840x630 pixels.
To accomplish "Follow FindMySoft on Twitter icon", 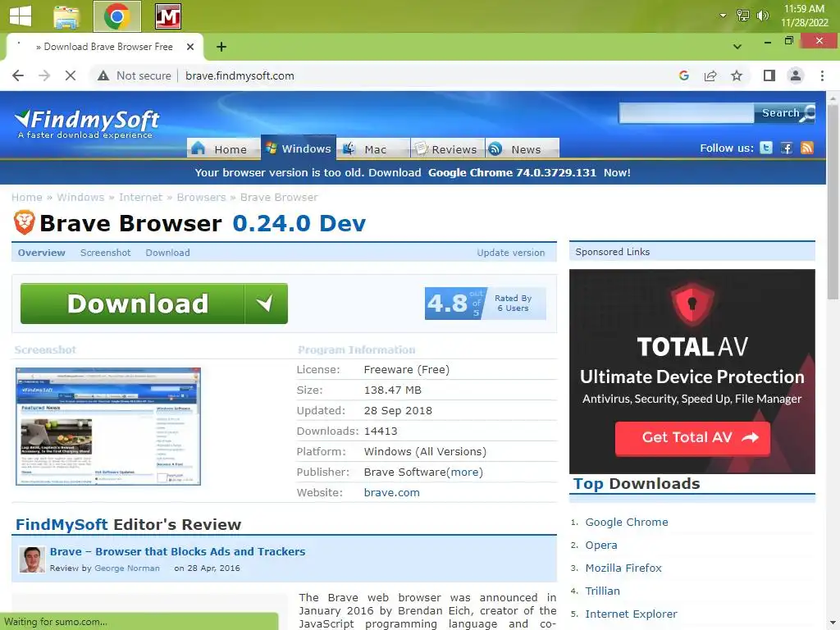I will pos(766,148).
